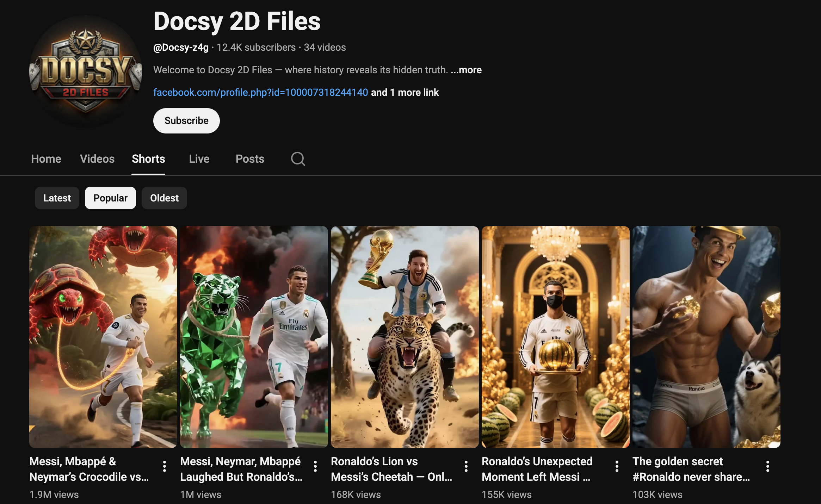Screen dimensions: 821x504
Task: Click the '12.4K subscribers' count
Action: 256,48
